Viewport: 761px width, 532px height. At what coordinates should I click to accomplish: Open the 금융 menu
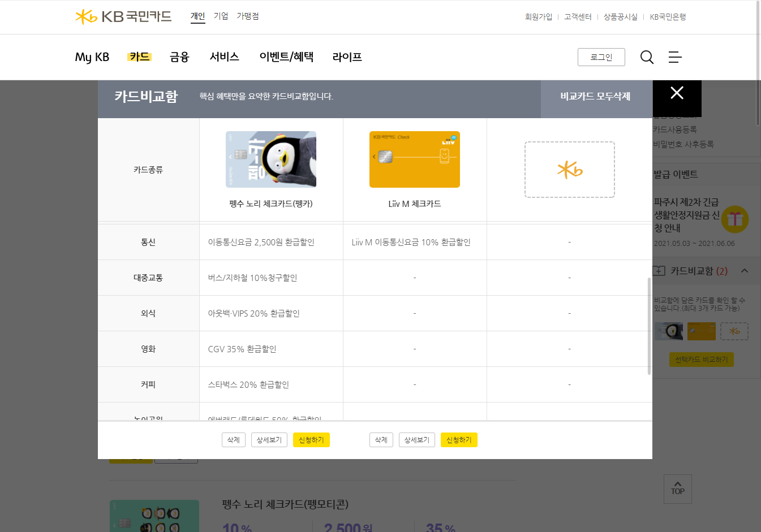(179, 57)
